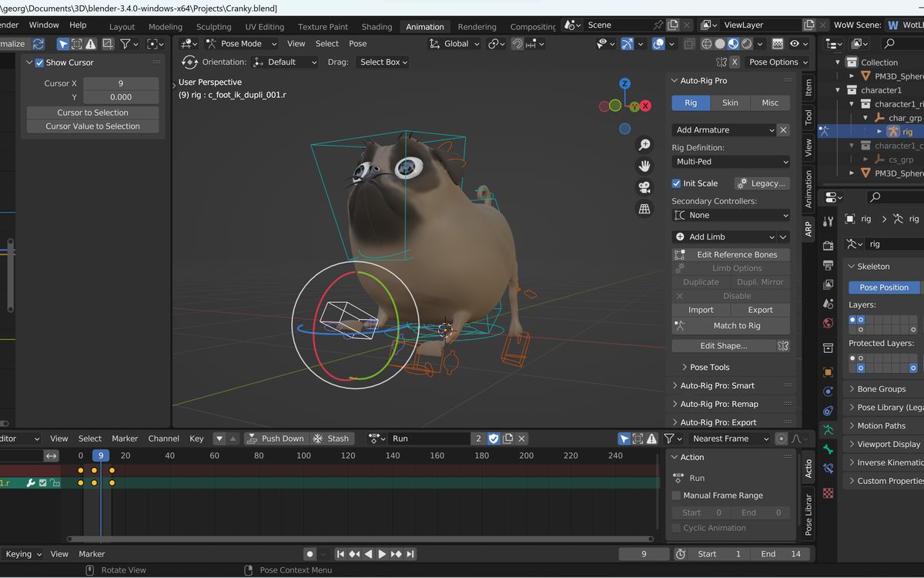Open Tool properties tab in Properties editor
The height and width of the screenshot is (578, 924).
click(828, 222)
